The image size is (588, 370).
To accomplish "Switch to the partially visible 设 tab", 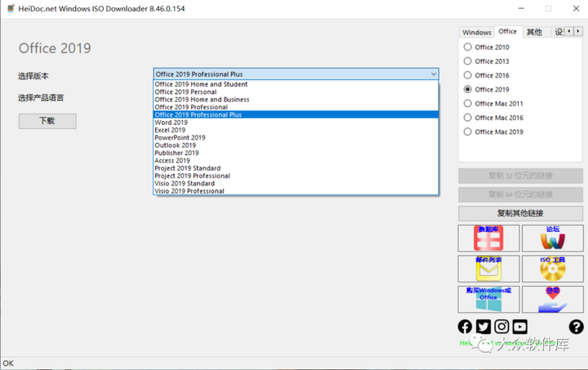I will (559, 32).
